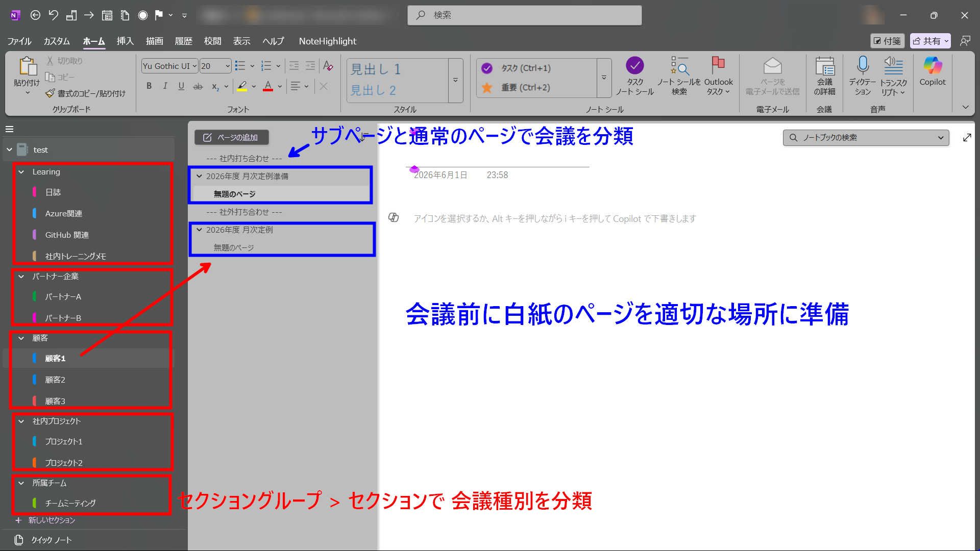
Task: Open the font size 20 dropdown
Action: (228, 66)
